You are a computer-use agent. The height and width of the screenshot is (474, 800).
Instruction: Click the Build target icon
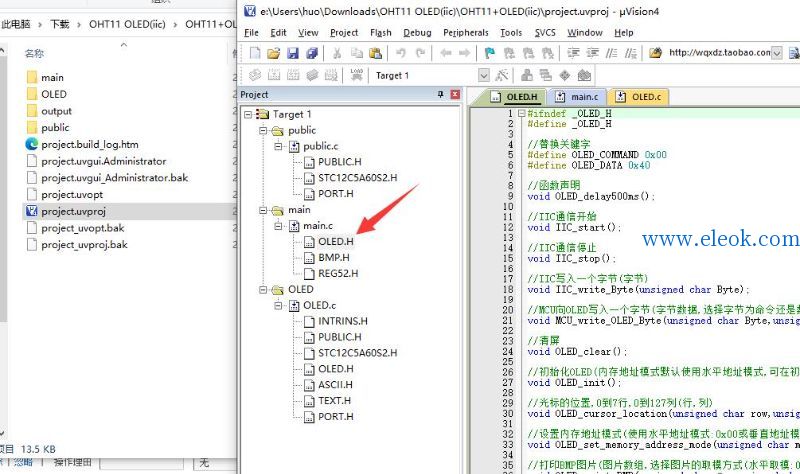click(274, 76)
